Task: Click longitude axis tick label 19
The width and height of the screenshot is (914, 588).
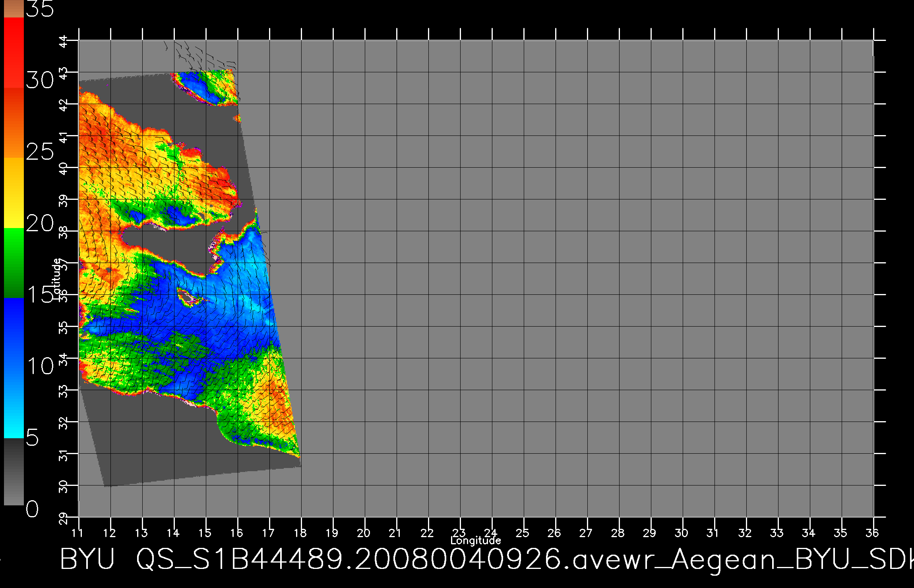Action: [332, 533]
